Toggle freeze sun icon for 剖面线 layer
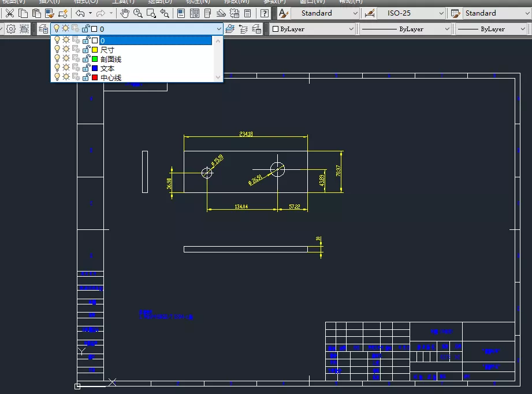 [x=66, y=59]
